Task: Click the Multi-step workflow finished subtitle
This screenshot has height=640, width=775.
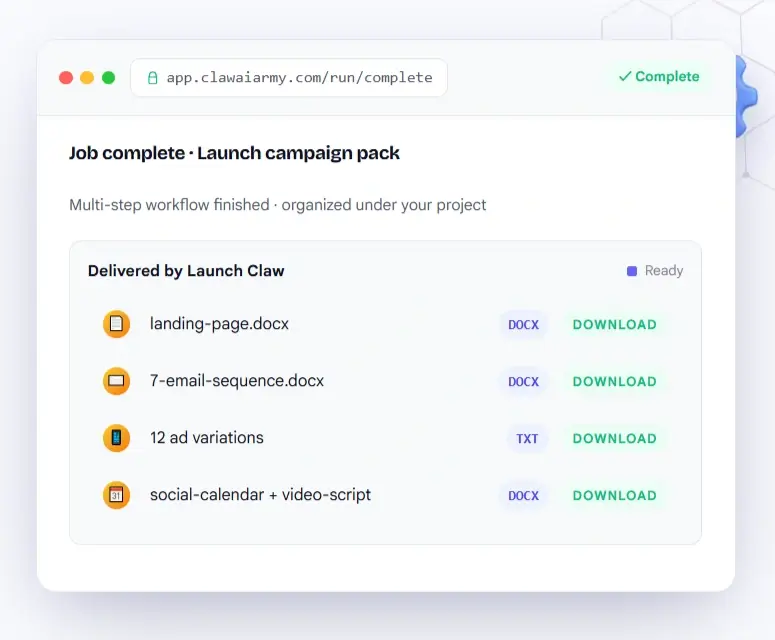Action: [x=277, y=205]
